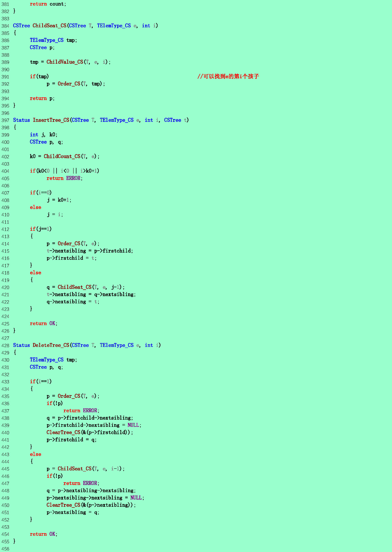Click the "if(tmp)" condition
This screenshot has width=392, height=552.
(x=39, y=77)
